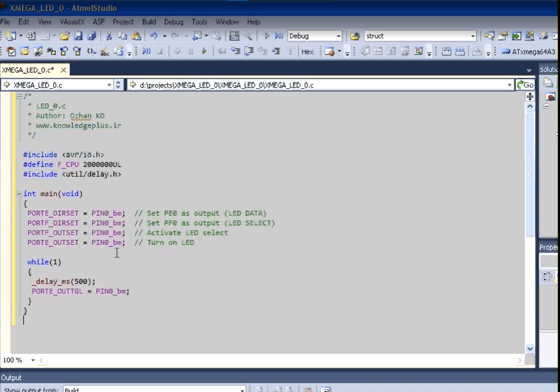This screenshot has height=392, width=560.
Task: Click the Step Over icon
Action: pyautogui.click(x=249, y=52)
